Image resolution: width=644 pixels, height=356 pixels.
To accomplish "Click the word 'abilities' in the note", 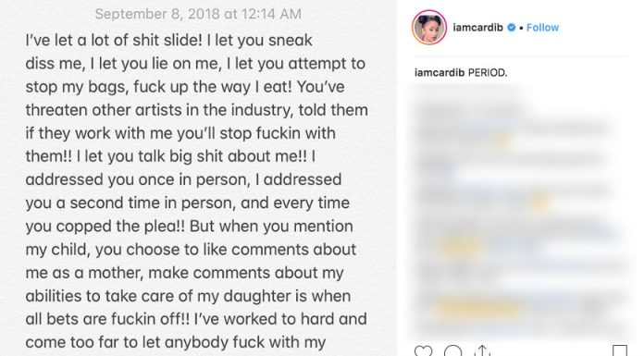I will [53, 296].
